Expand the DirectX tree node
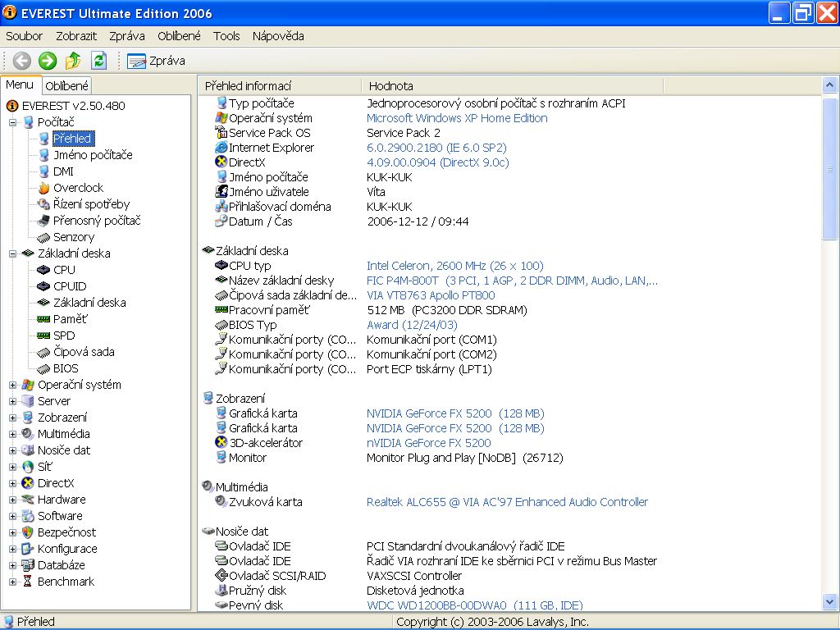The height and width of the screenshot is (630, 840). 13,483
